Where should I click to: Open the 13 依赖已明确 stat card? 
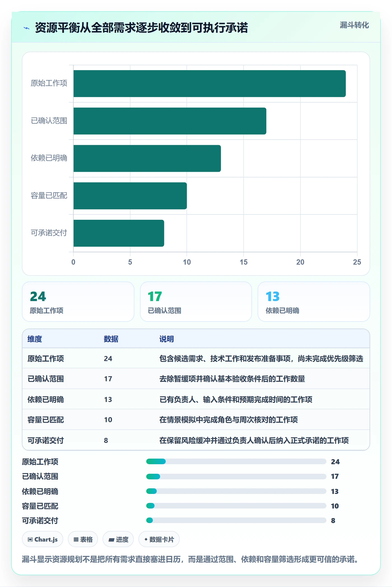pyautogui.click(x=314, y=302)
